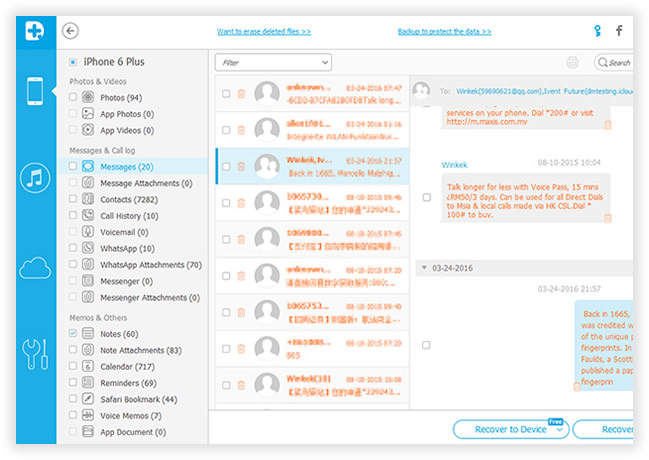Image resolution: width=649 pixels, height=460 pixels.
Task: Click the Search field
Action: pos(614,63)
